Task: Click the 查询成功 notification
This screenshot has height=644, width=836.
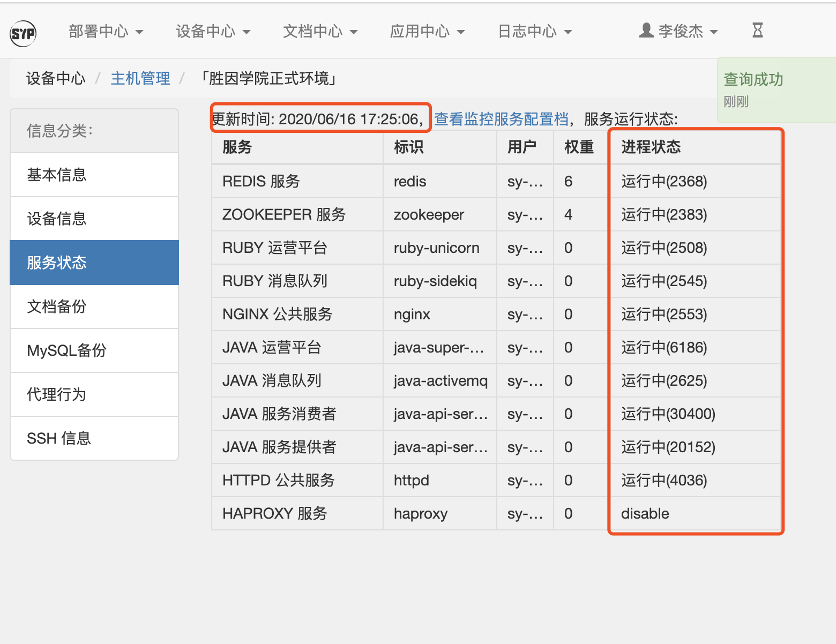Action: [x=777, y=90]
